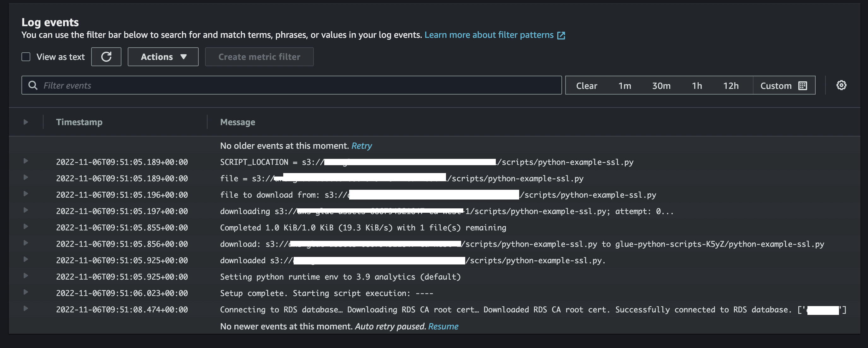Open the Actions dropdown menu
868x348 pixels.
point(163,57)
